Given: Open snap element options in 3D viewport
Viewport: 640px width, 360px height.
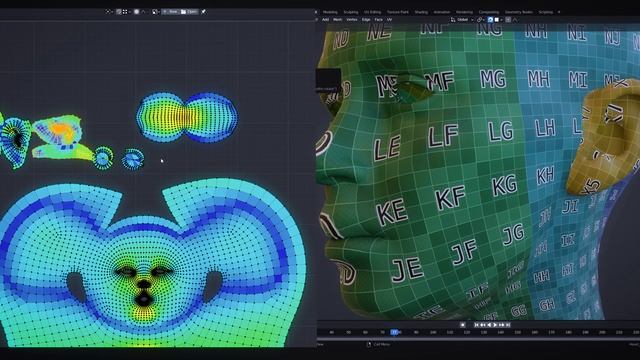Looking at the screenshot, I should (x=498, y=20).
